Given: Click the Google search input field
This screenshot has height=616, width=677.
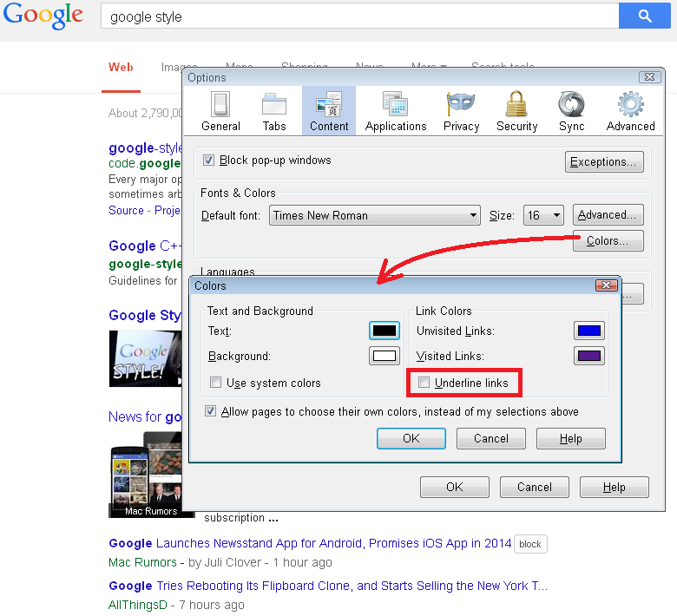Looking at the screenshot, I should [x=359, y=16].
